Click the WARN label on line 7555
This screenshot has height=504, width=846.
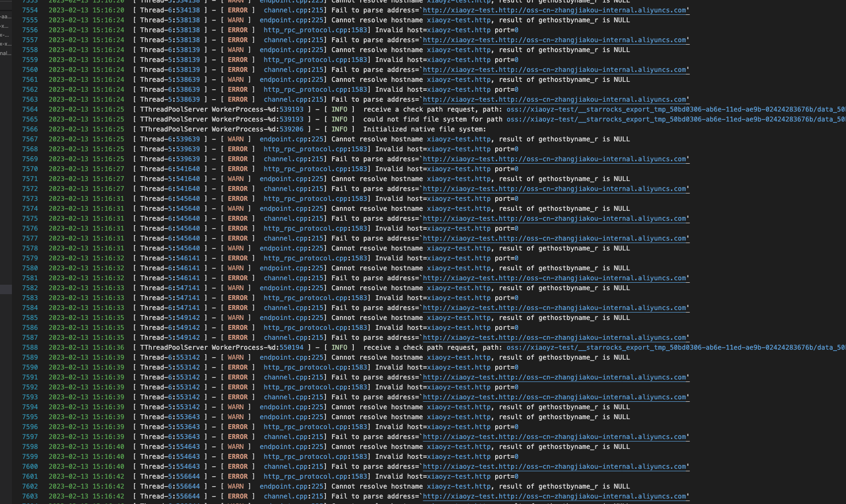pos(236,20)
